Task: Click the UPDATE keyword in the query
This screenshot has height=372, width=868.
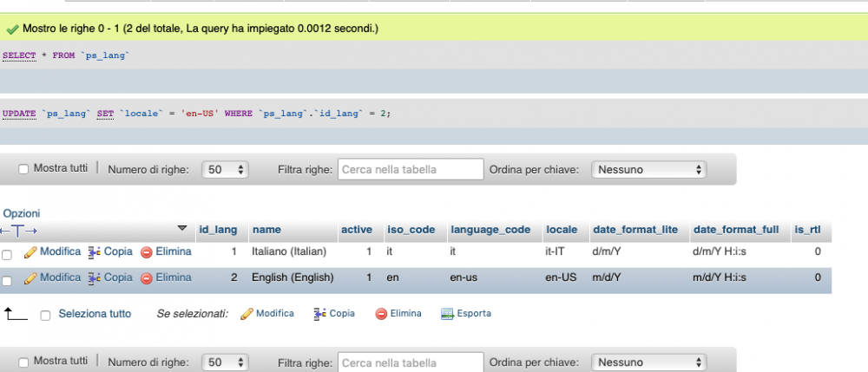Action: pyautogui.click(x=19, y=114)
